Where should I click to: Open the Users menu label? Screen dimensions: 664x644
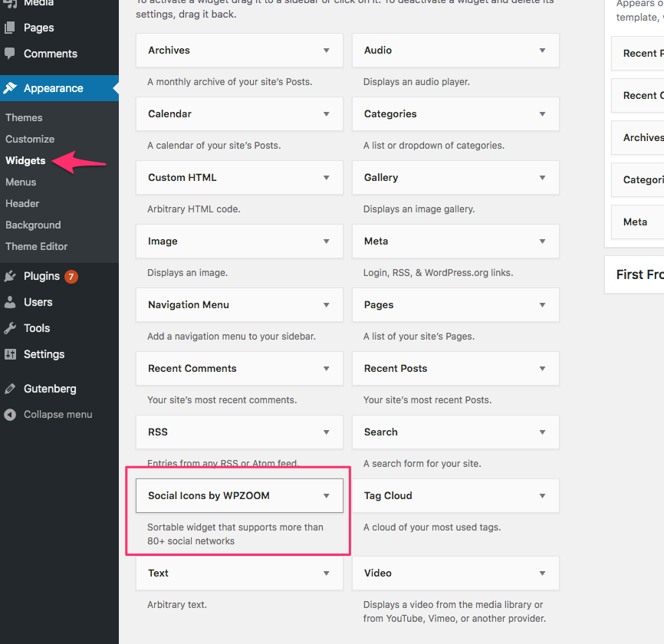click(38, 302)
